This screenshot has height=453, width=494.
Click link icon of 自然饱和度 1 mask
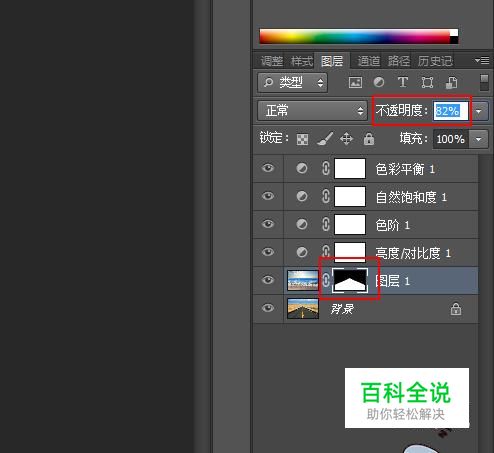pyautogui.click(x=326, y=196)
